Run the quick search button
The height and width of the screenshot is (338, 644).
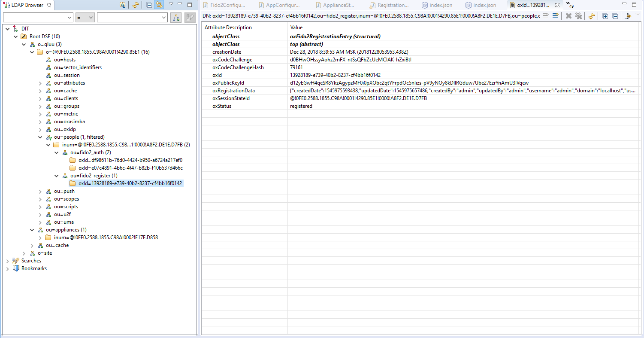[175, 17]
